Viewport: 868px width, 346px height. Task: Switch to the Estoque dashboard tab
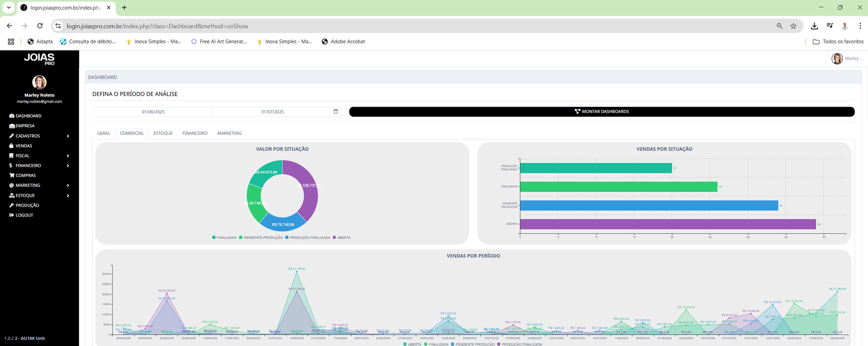[x=163, y=134]
